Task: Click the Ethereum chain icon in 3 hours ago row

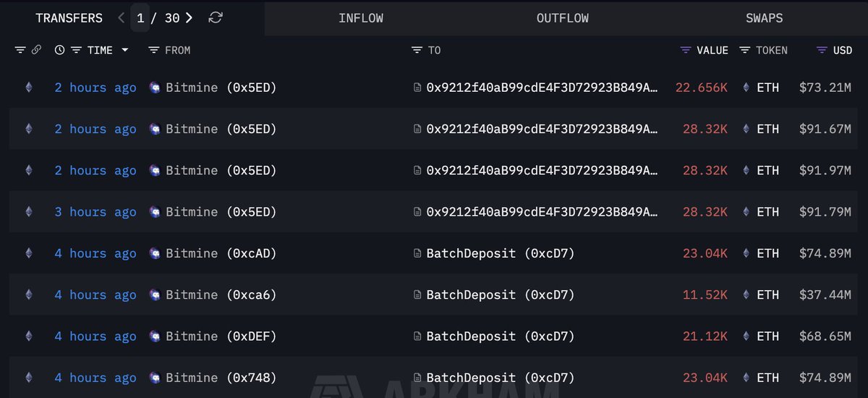Action: (x=29, y=212)
